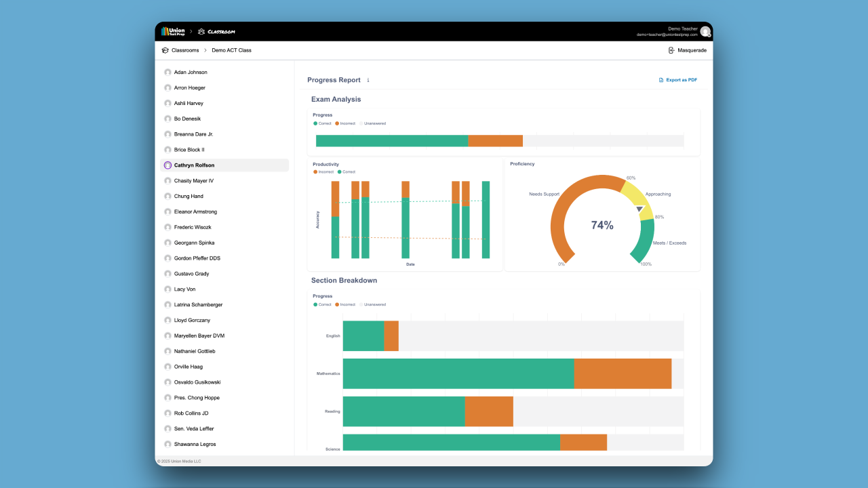Click the green Mathematics correct bar
868x488 pixels.
coord(458,373)
